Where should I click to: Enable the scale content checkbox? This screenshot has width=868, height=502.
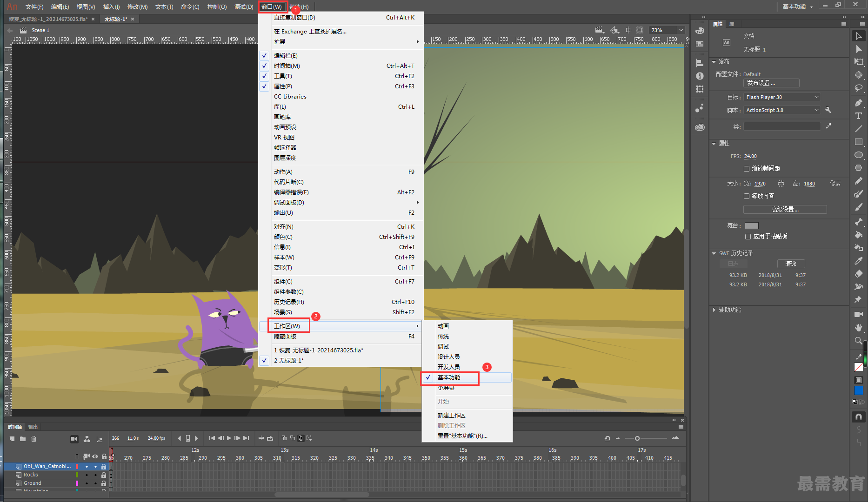746,196
